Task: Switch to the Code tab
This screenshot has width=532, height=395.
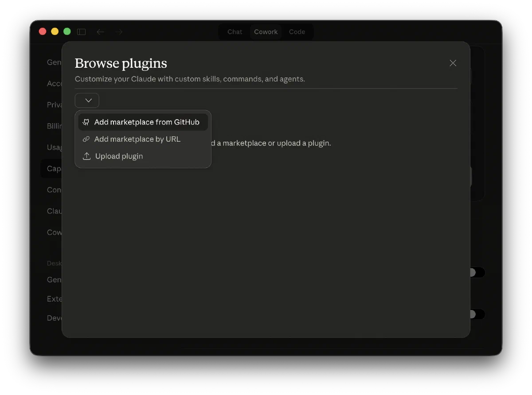Action: click(x=297, y=31)
